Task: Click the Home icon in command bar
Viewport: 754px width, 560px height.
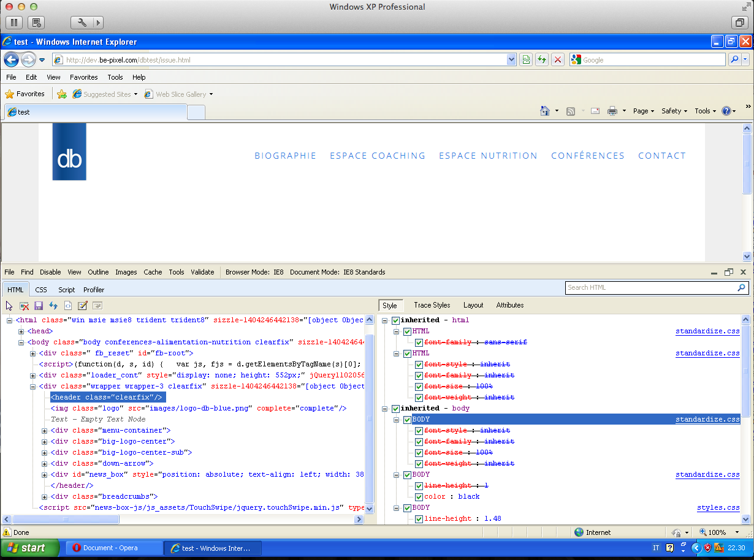Action: tap(545, 111)
